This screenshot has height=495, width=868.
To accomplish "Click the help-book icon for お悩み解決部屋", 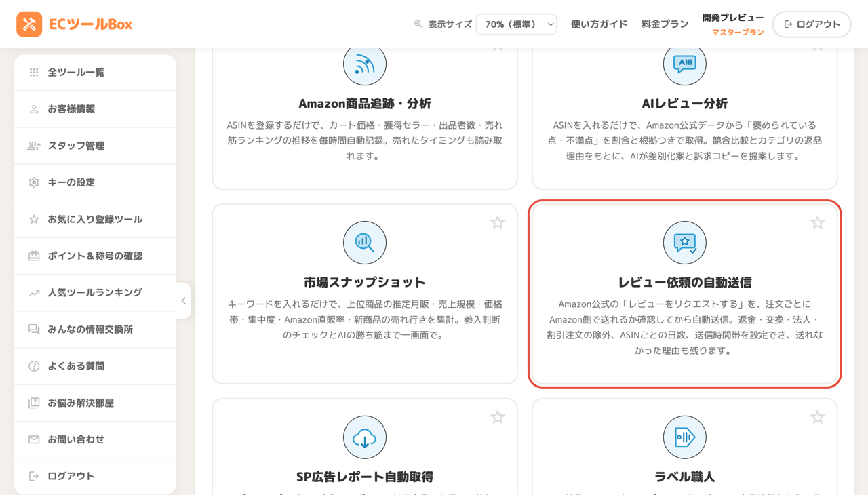I will click(x=34, y=403).
